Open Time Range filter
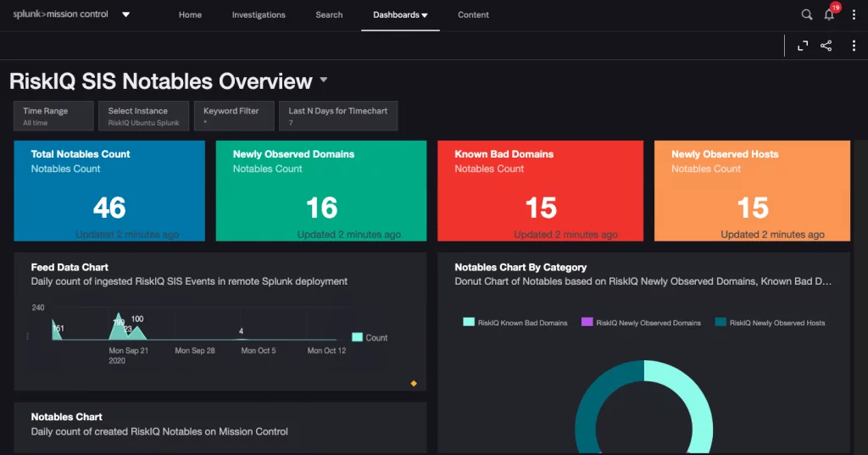The width and height of the screenshot is (868, 455). coord(53,116)
